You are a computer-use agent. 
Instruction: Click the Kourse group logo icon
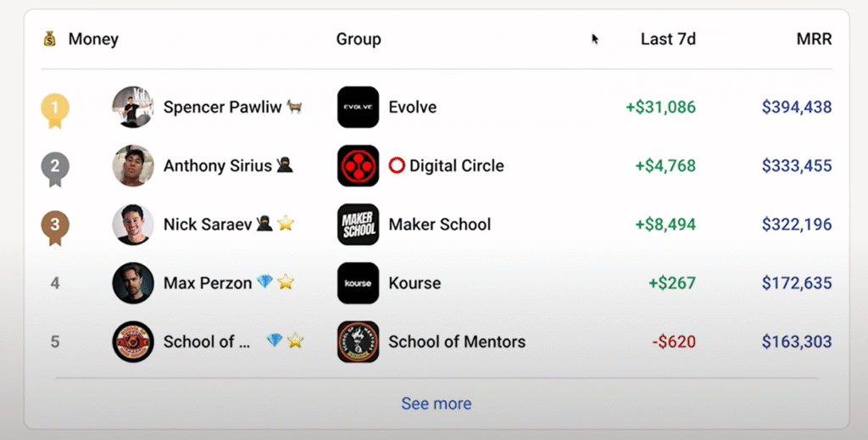pyautogui.click(x=358, y=283)
